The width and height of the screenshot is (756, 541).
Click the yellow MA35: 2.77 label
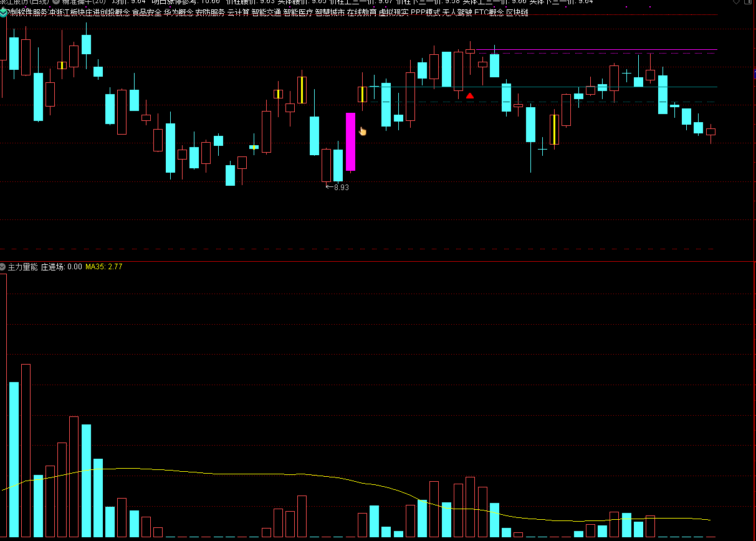104,267
